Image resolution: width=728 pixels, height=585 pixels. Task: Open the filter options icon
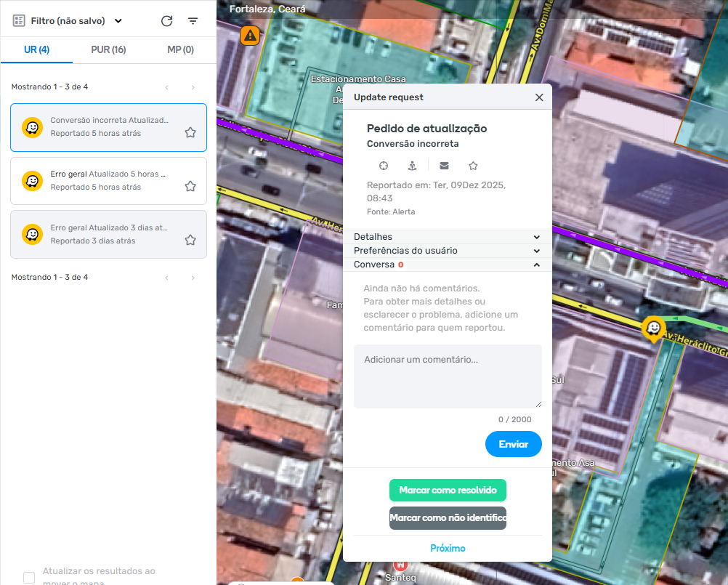click(193, 21)
